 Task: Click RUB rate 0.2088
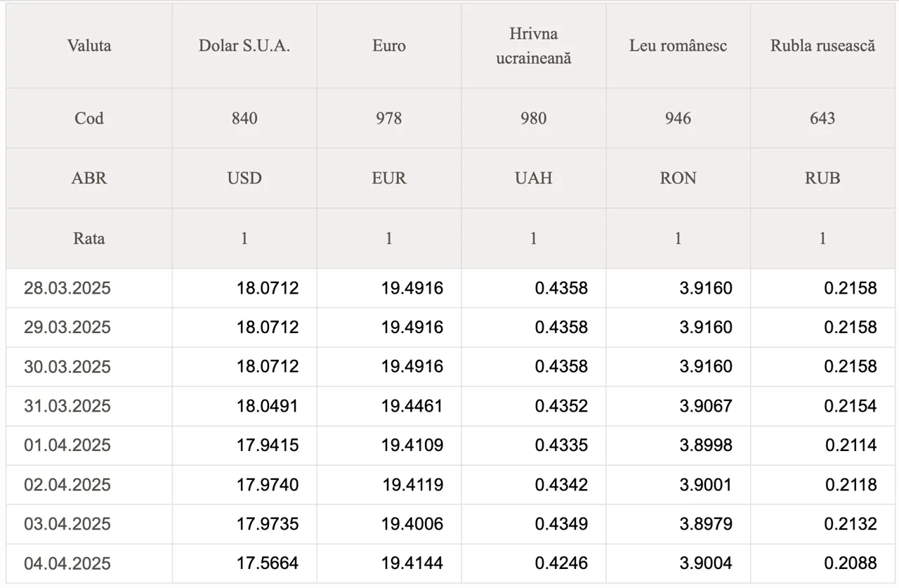point(851,563)
